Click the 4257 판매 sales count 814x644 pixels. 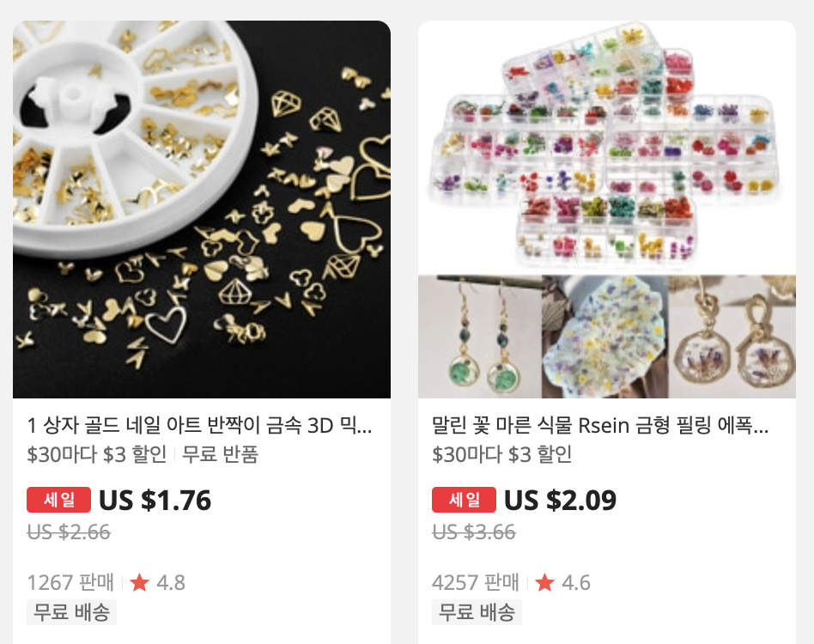476,583
